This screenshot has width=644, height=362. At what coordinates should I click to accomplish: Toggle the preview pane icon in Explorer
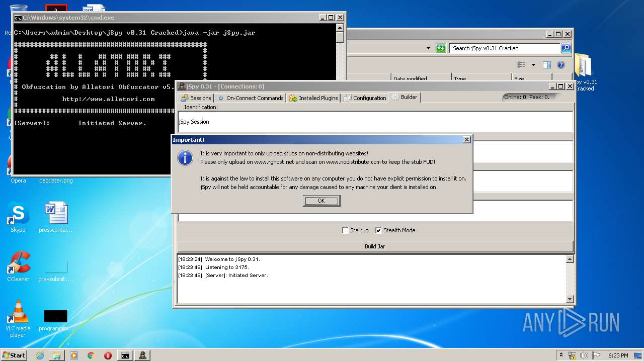(547, 65)
